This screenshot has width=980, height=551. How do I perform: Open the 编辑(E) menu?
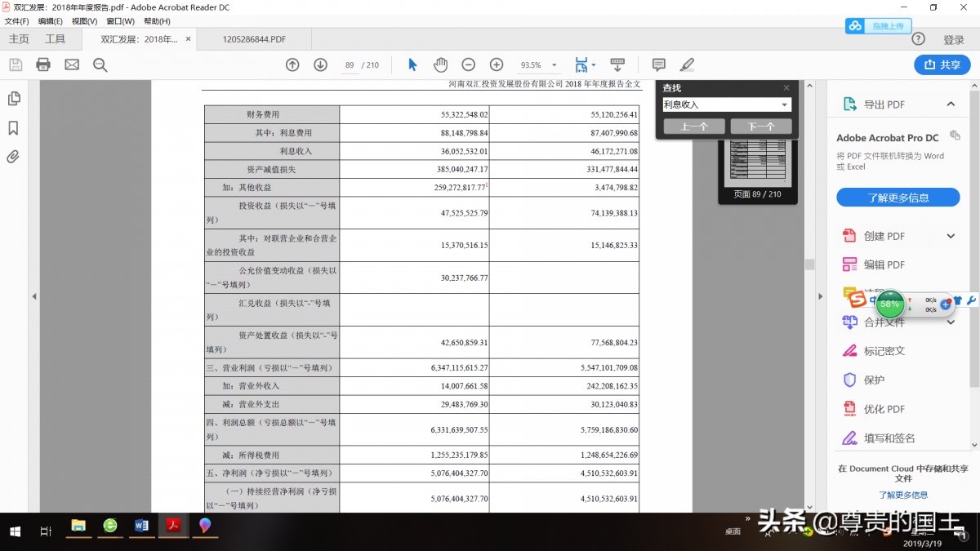[50, 21]
